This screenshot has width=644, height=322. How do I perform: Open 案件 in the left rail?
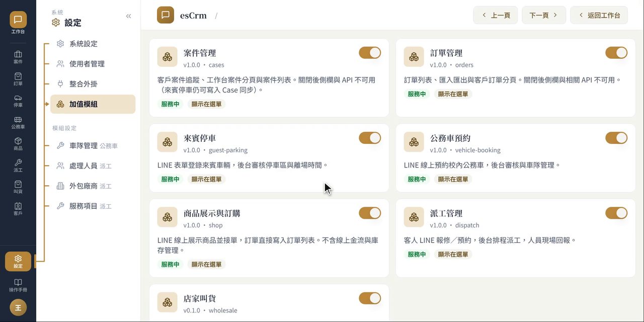point(18,57)
